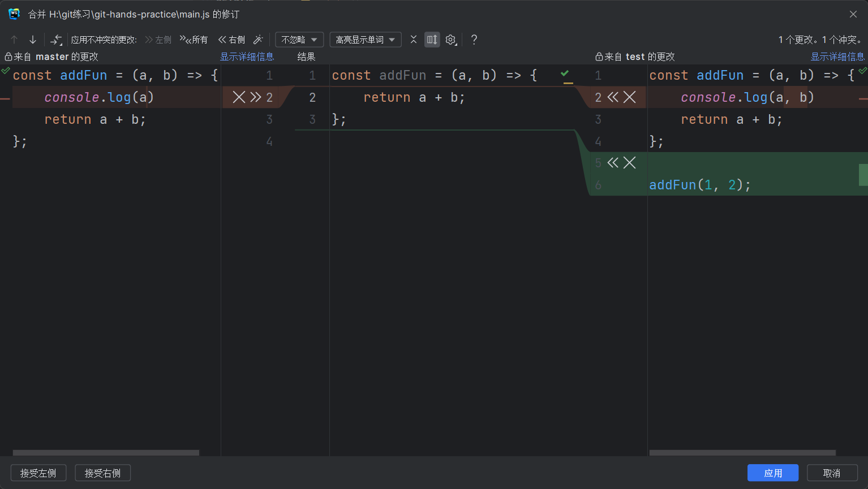Click console.log(a) line in master pane
This screenshot has width=868, height=489.
click(x=99, y=97)
